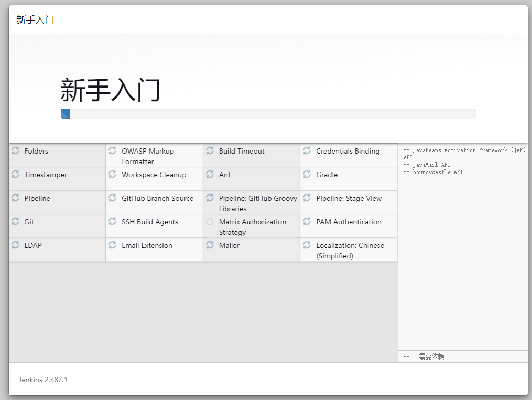Click the Pipeline: Stage View plugin label
The width and height of the screenshot is (532, 400).
pyautogui.click(x=349, y=198)
